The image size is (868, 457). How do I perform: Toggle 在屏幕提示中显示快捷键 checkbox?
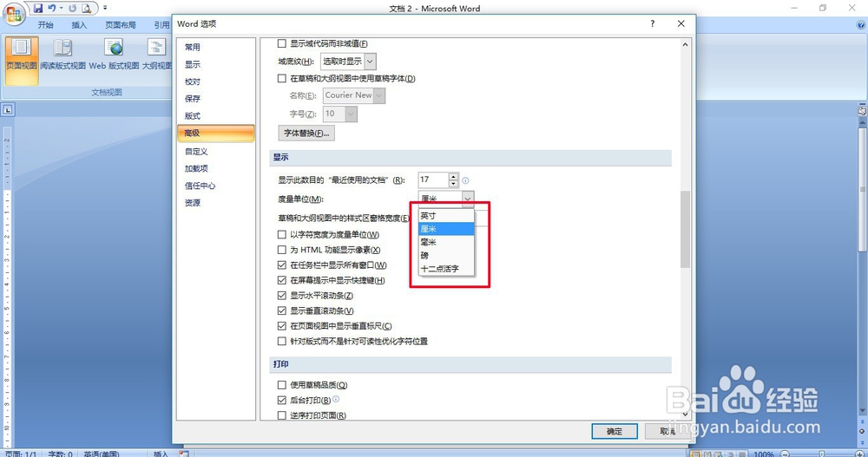(282, 280)
